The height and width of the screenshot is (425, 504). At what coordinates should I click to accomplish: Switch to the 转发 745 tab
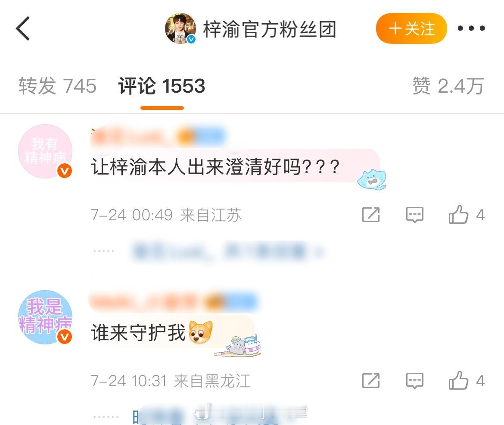pyautogui.click(x=57, y=86)
